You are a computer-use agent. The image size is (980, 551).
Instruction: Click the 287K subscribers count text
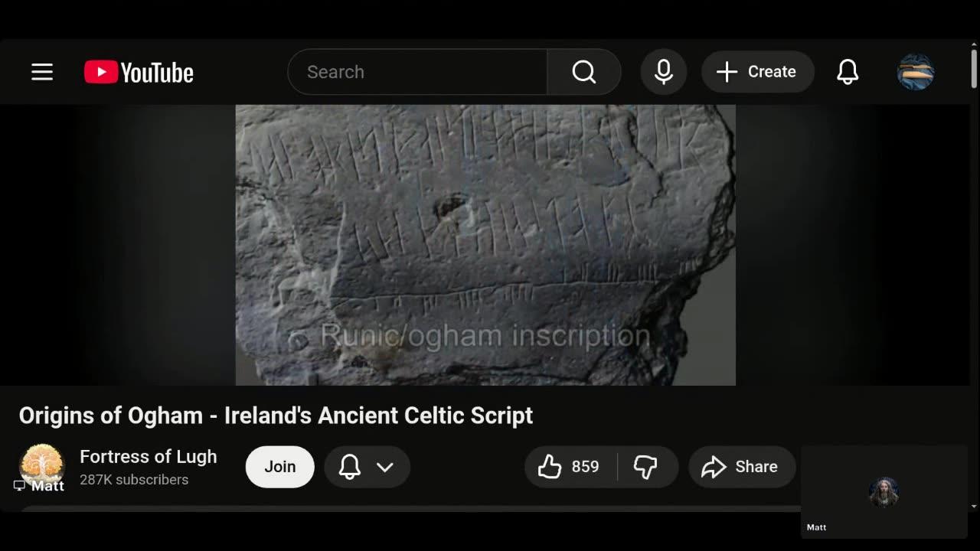[134, 480]
